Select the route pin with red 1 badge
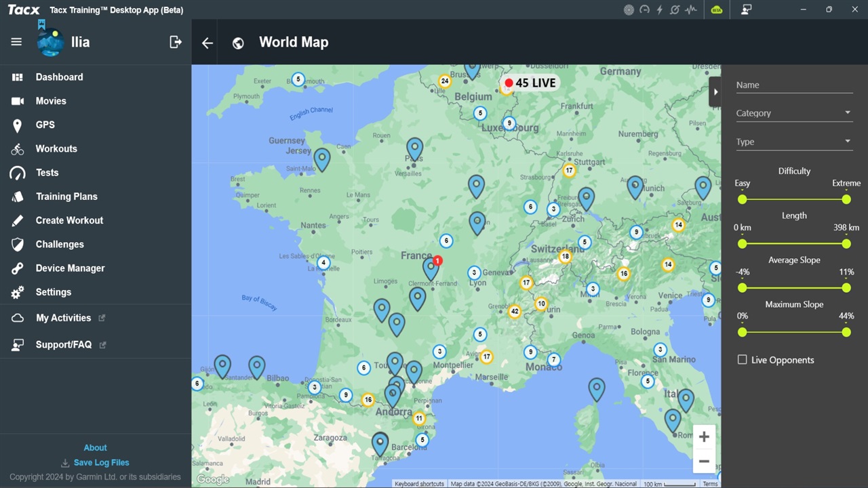Viewport: 868px width, 488px height. [x=431, y=268]
